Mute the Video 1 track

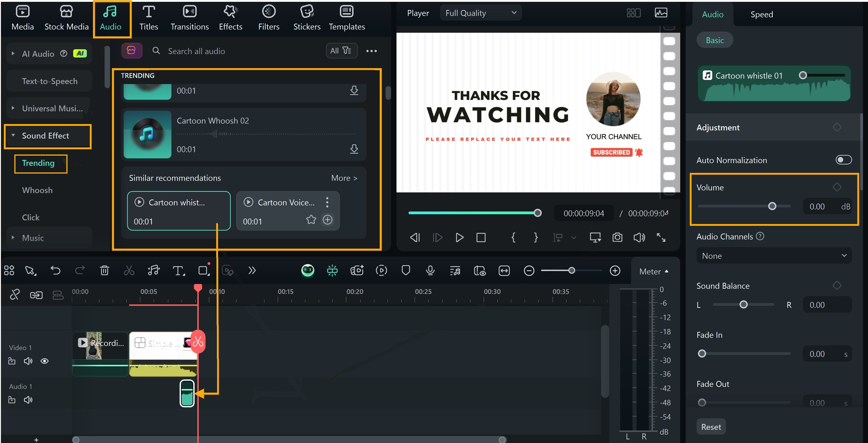pos(28,361)
